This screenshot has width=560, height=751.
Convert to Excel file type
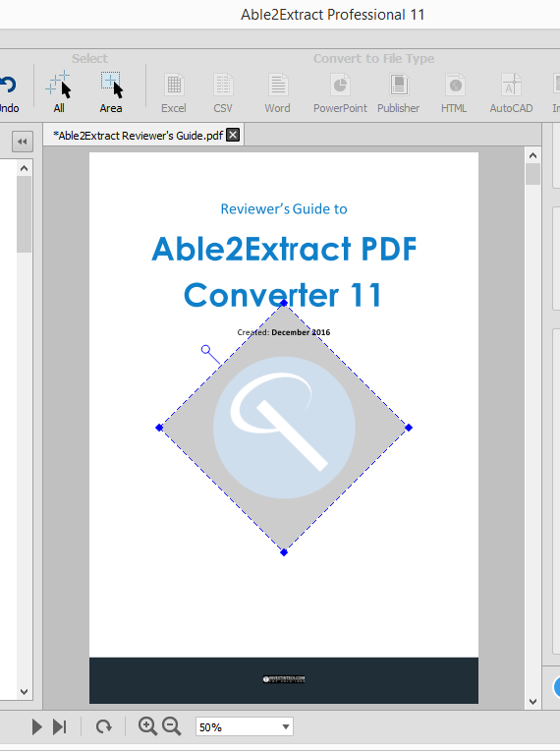(173, 93)
